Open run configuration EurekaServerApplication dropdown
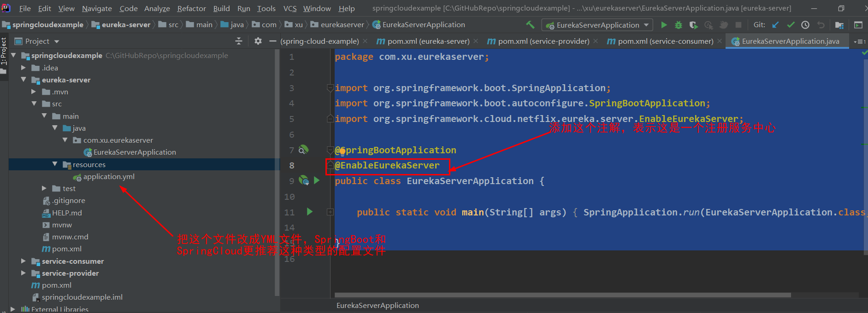This screenshot has height=313, width=868. point(597,25)
